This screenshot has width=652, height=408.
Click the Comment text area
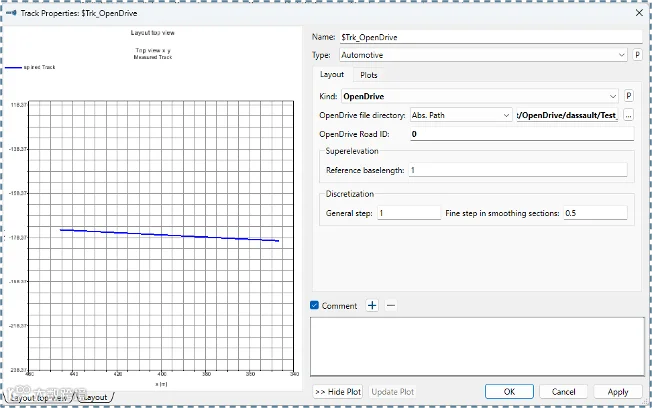[x=477, y=347]
